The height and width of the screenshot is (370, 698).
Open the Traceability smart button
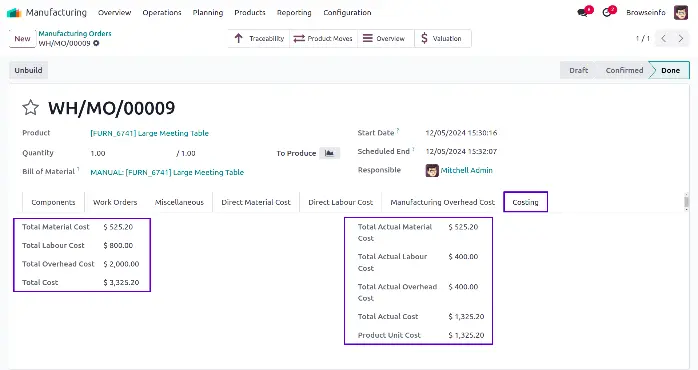pos(259,38)
